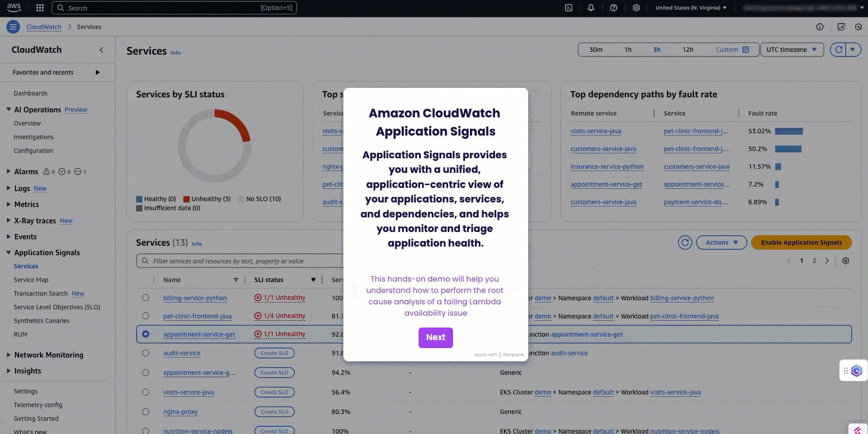This screenshot has height=434, width=868.
Task: Click the 53.02% fault rate bar
Action: (789, 131)
